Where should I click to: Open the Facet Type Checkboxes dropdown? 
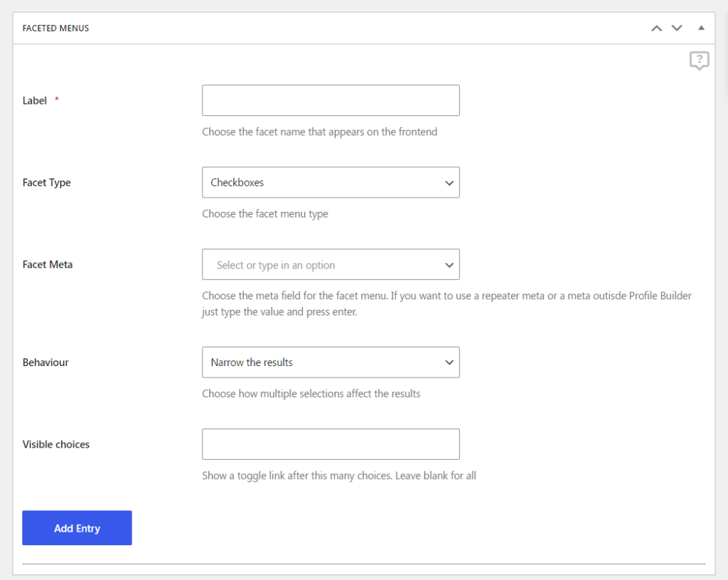pyautogui.click(x=331, y=183)
